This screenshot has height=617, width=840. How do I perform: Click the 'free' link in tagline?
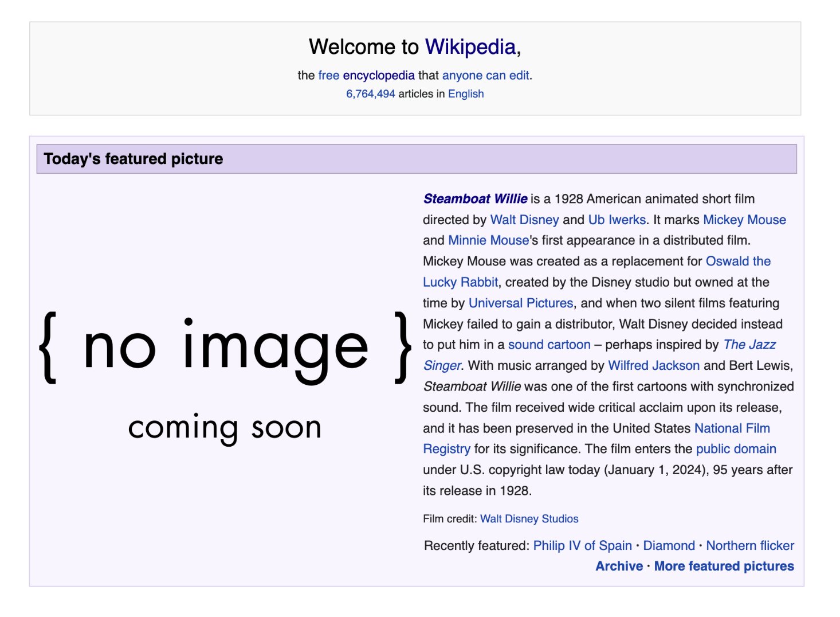[x=329, y=75]
